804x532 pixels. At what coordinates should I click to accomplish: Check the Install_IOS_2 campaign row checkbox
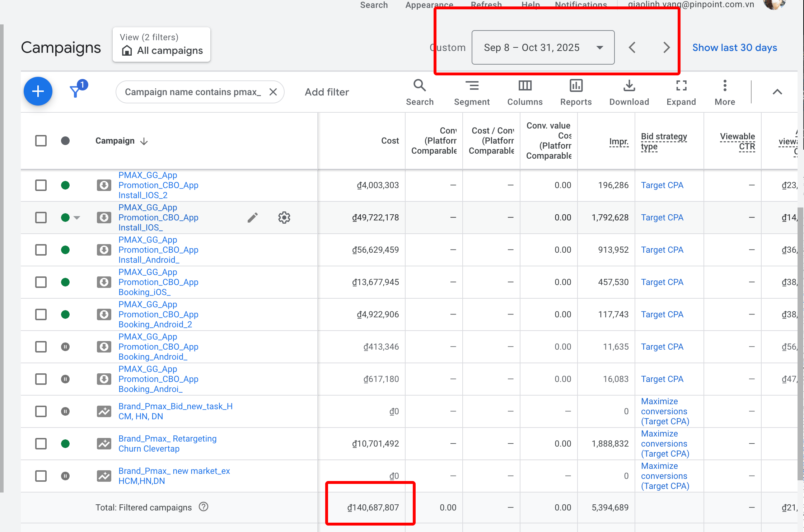coord(41,185)
